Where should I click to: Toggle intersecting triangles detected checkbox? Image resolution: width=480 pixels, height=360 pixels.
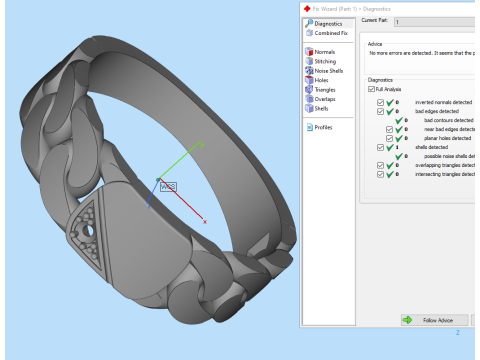point(380,174)
